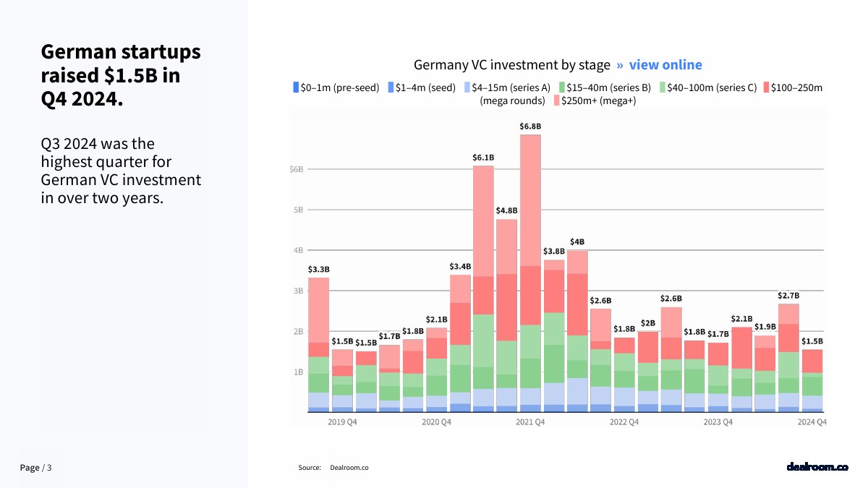This screenshot has width=868, height=488.
Task: Select the $6.8B tallest bar
Action: tap(530, 273)
